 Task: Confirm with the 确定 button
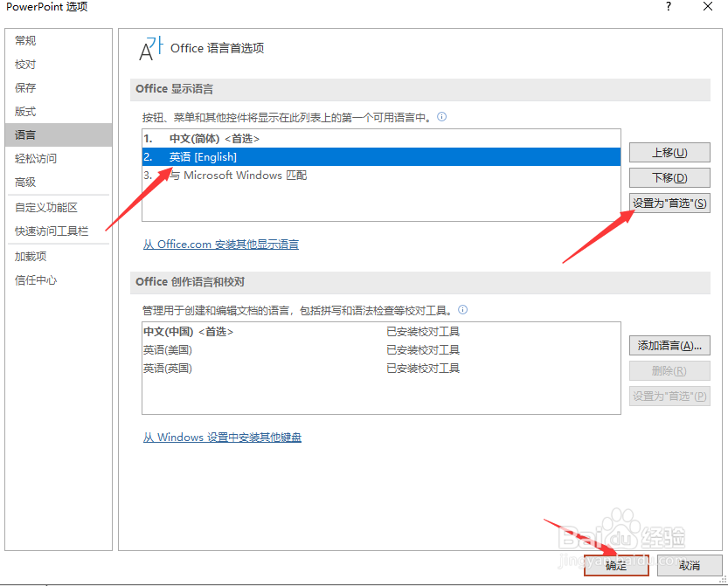click(616, 566)
